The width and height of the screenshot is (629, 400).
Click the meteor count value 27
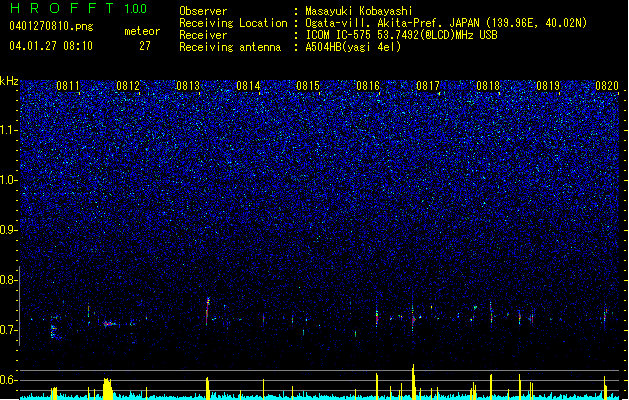(145, 46)
